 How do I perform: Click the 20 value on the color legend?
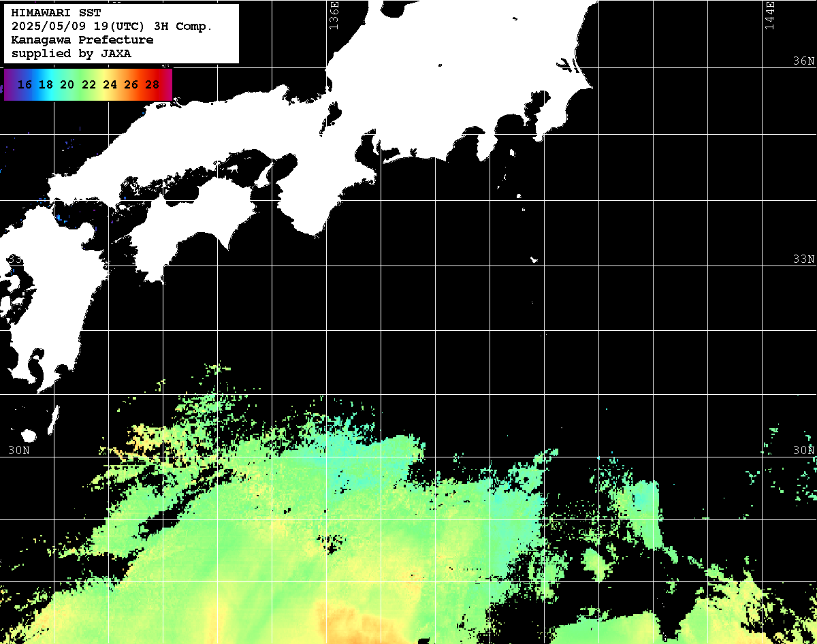click(x=67, y=85)
